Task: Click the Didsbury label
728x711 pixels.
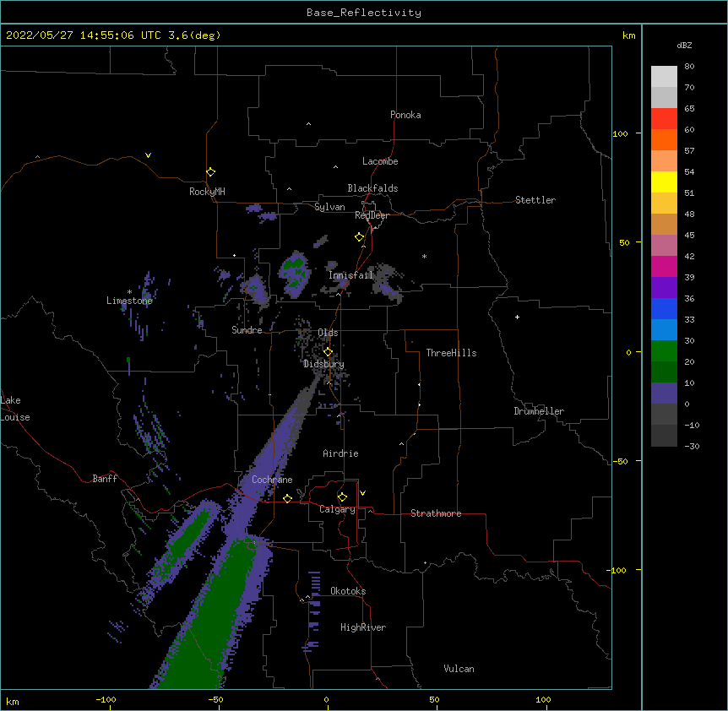Action: 323,364
